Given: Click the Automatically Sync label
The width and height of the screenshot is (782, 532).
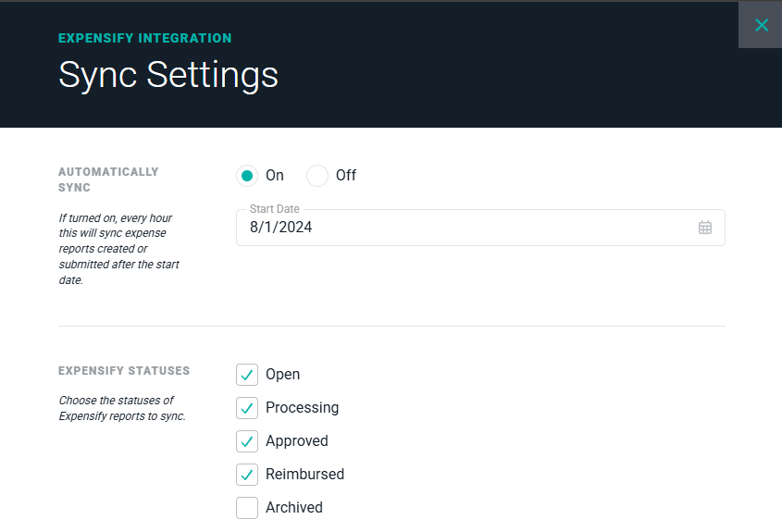Looking at the screenshot, I should pyautogui.click(x=108, y=179).
